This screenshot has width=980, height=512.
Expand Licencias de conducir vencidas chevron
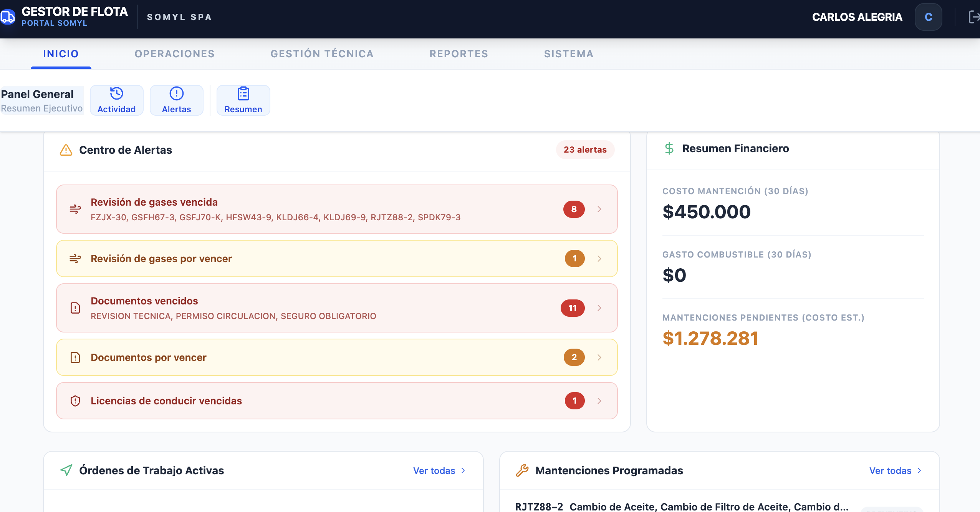[x=599, y=401]
